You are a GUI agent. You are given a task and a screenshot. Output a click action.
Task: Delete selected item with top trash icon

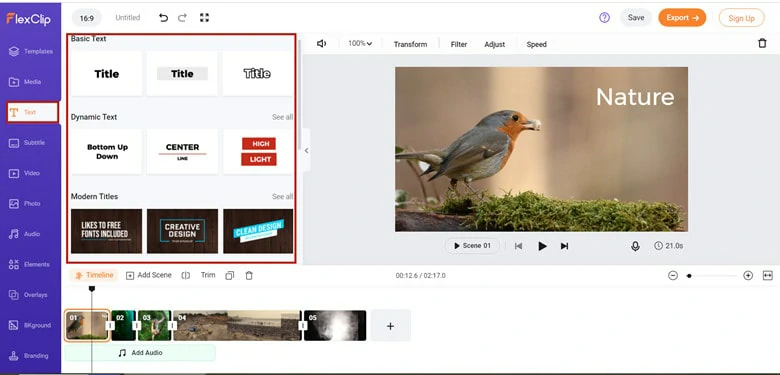pos(762,44)
